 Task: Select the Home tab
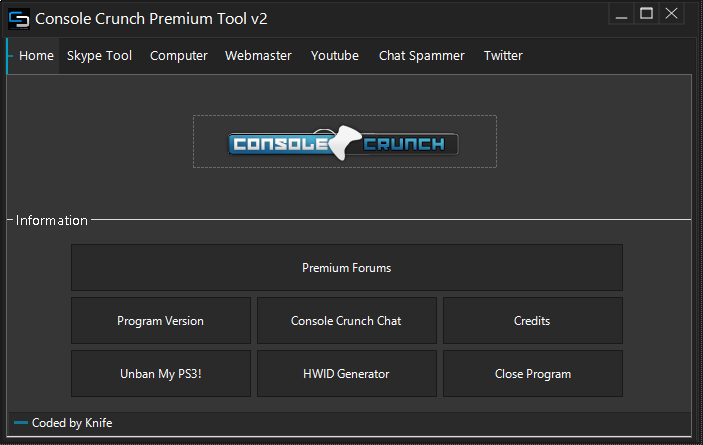(36, 56)
